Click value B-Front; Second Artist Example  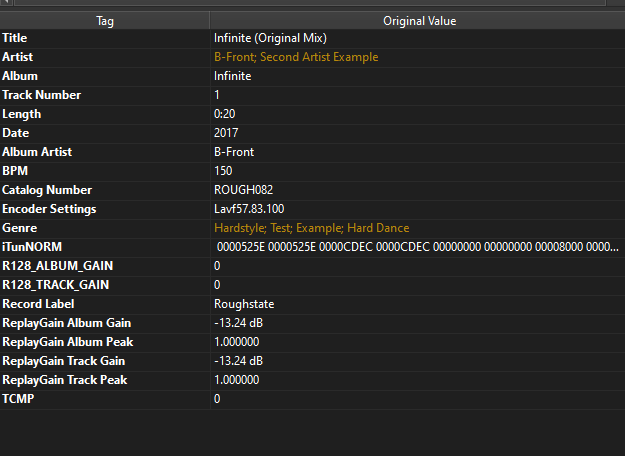(296, 57)
